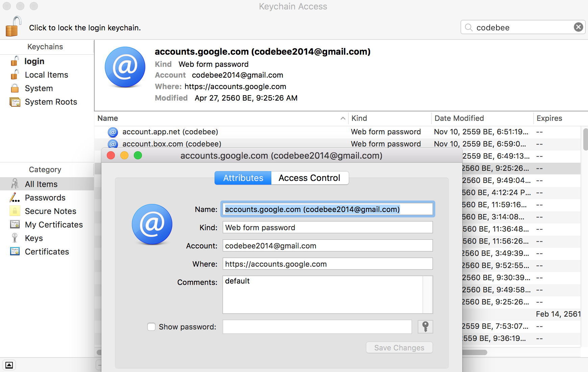Image resolution: width=588 pixels, height=372 pixels.
Task: Click the Save Changes button
Action: pos(399,348)
